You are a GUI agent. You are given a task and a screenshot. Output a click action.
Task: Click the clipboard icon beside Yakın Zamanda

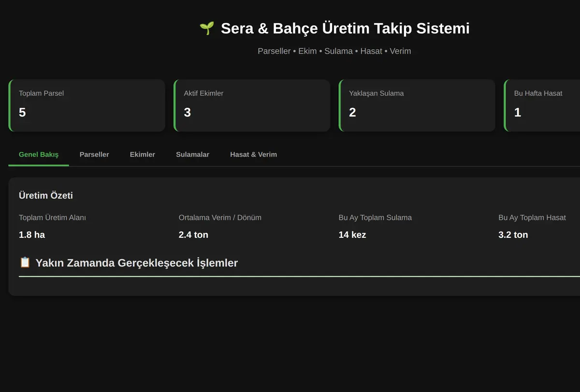[x=25, y=262]
